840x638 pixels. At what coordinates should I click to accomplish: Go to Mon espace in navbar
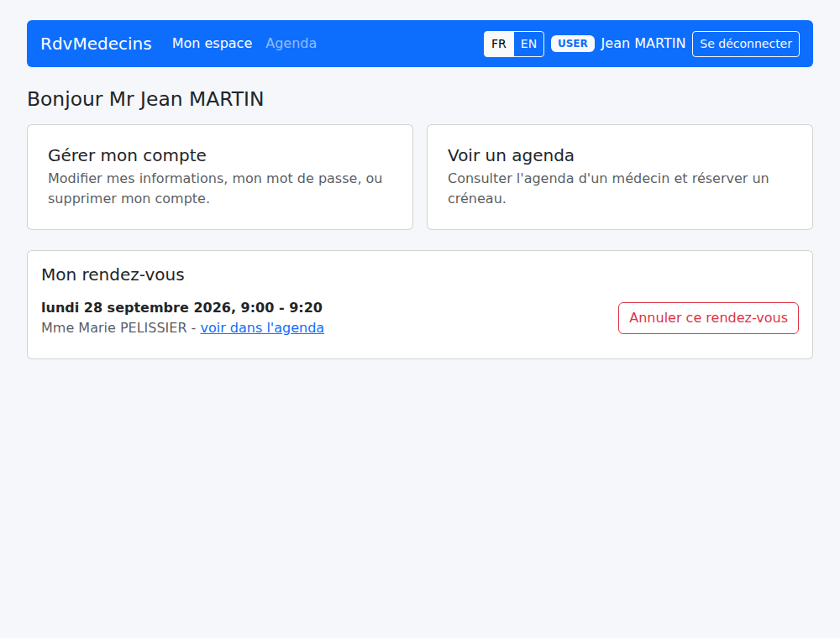tap(213, 44)
